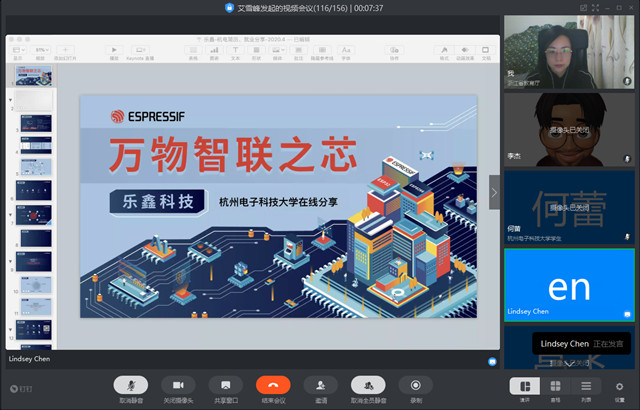
Task: Toggle unmute all participants (取消全员静音)
Action: 368,385
